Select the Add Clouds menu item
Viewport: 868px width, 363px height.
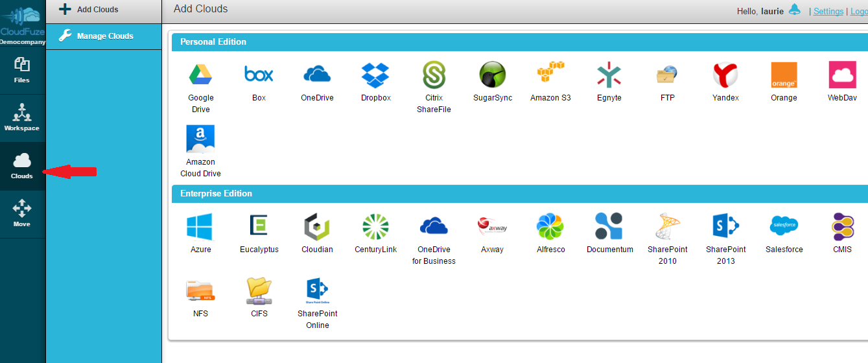pyautogui.click(x=104, y=10)
